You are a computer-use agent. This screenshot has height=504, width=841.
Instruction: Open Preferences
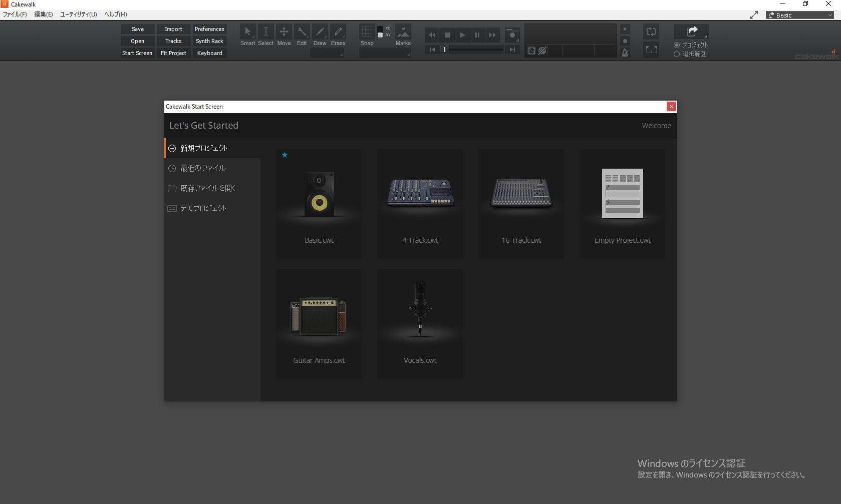click(x=210, y=29)
